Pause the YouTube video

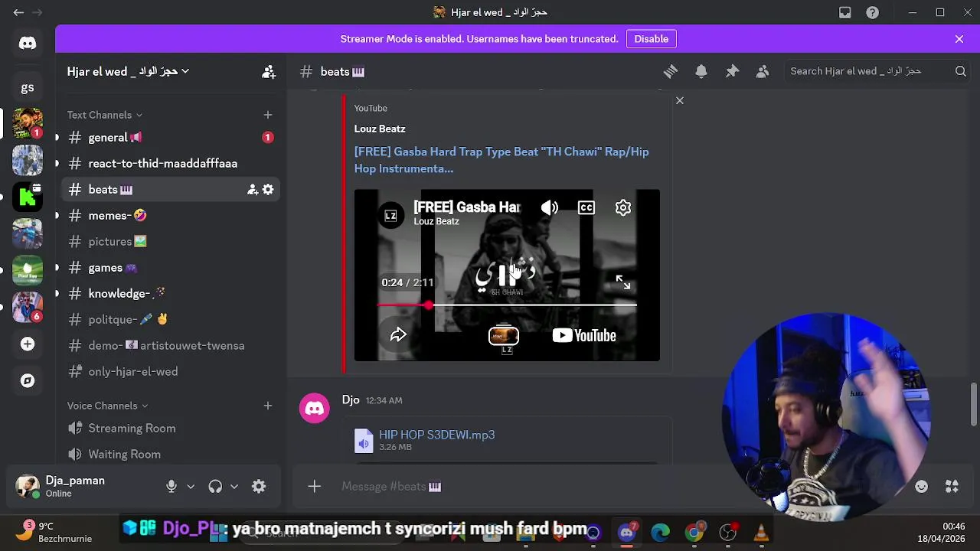click(507, 275)
